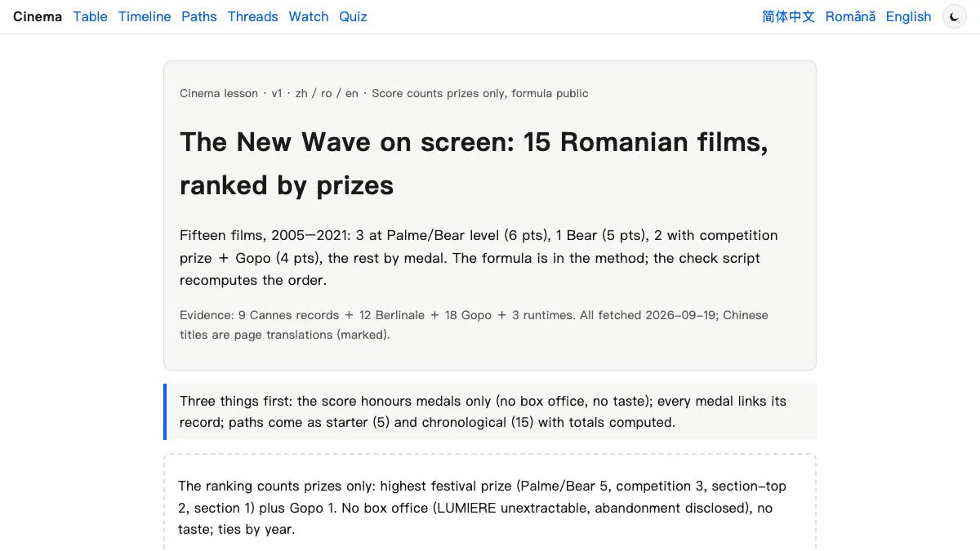Go to the Cinema home link
The image size is (980, 551).
click(x=38, y=16)
